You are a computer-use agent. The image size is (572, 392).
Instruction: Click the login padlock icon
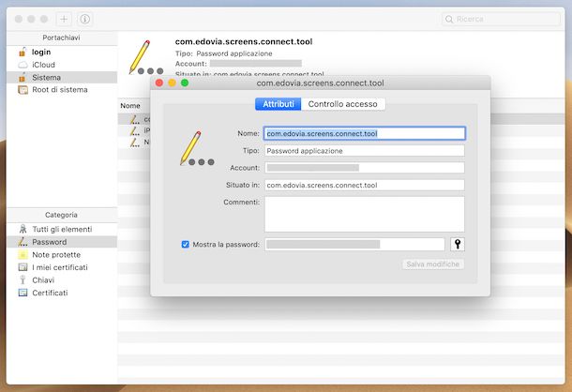23,52
